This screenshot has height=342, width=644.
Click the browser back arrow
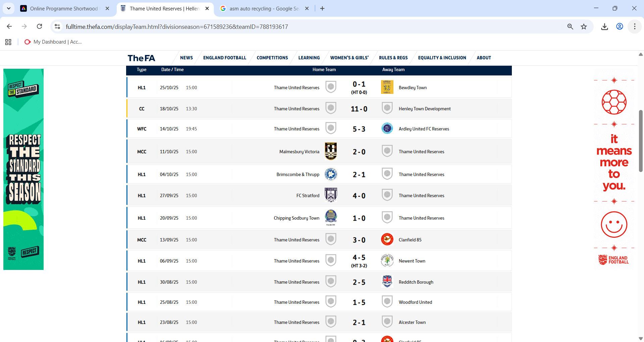point(9,26)
